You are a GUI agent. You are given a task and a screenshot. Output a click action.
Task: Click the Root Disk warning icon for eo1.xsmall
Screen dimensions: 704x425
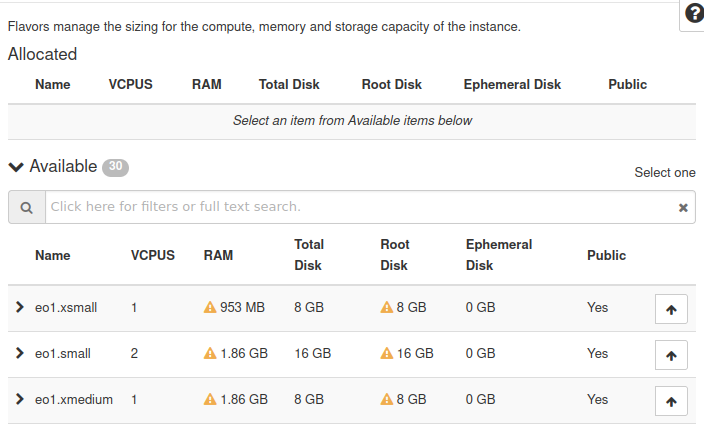[386, 308]
